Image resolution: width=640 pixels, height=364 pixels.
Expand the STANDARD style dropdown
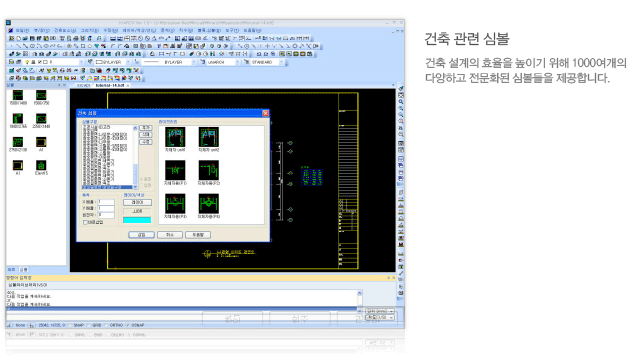(x=267, y=62)
